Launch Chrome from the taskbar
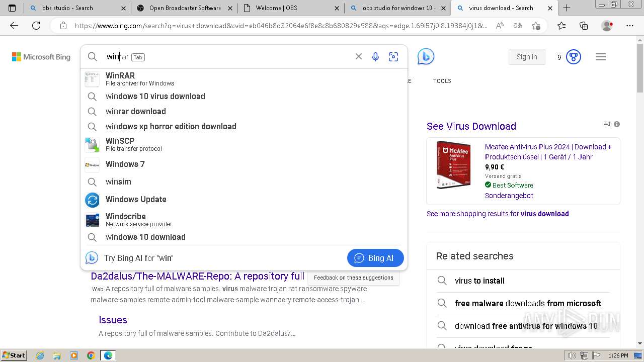 pos(91,355)
